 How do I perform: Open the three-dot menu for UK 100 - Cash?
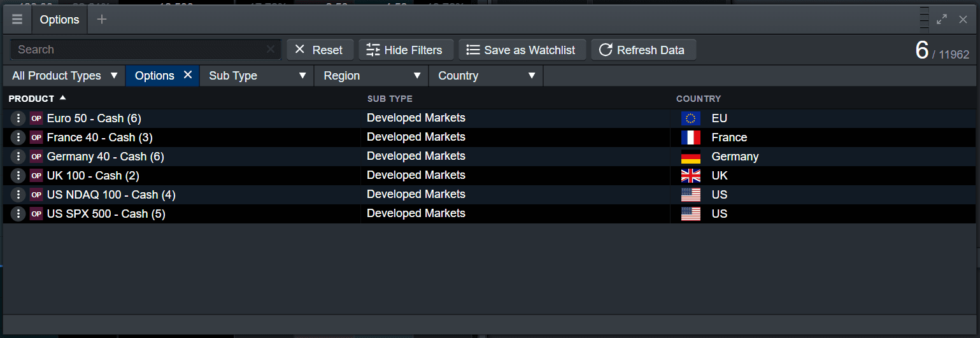coord(18,176)
